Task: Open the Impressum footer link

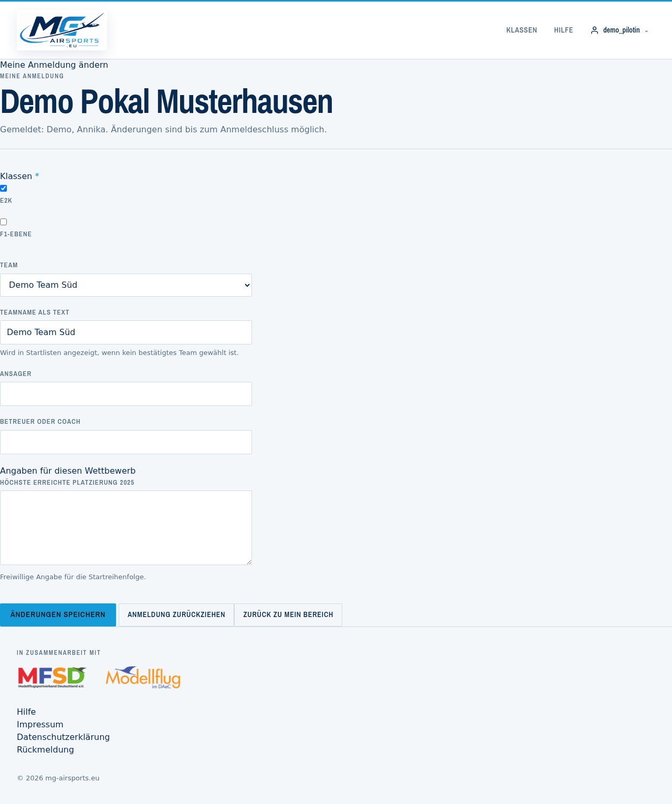Action: (40, 724)
